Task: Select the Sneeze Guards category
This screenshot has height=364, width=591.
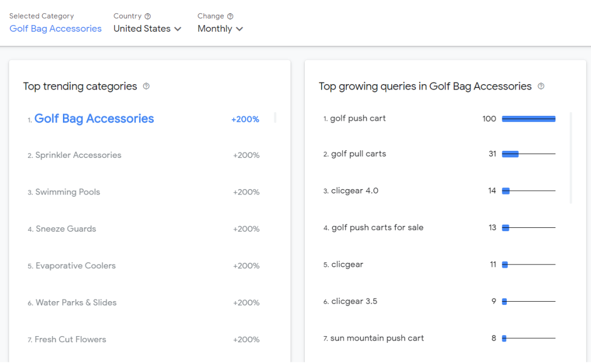Action: tap(66, 229)
